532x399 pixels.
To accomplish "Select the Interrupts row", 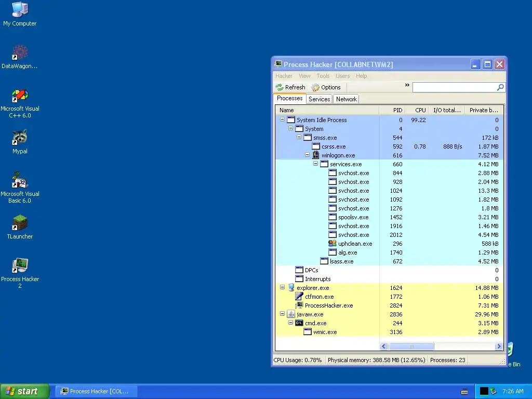I will coord(389,278).
